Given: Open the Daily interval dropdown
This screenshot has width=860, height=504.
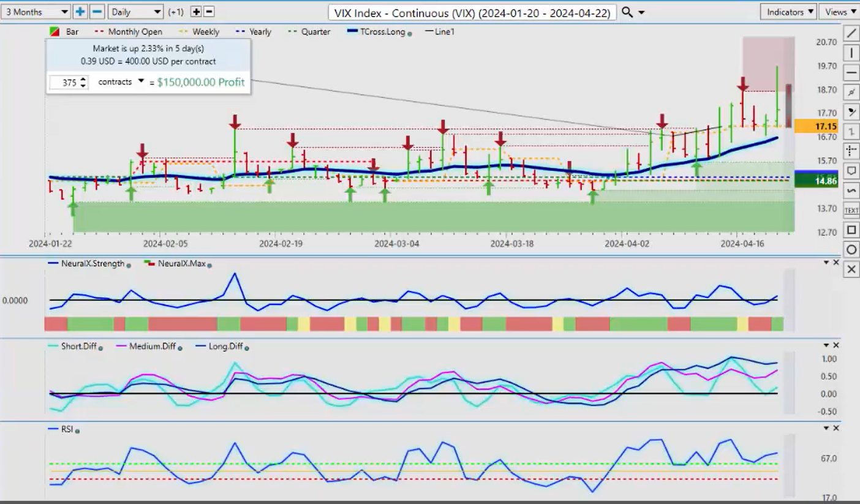Looking at the screenshot, I should (135, 12).
